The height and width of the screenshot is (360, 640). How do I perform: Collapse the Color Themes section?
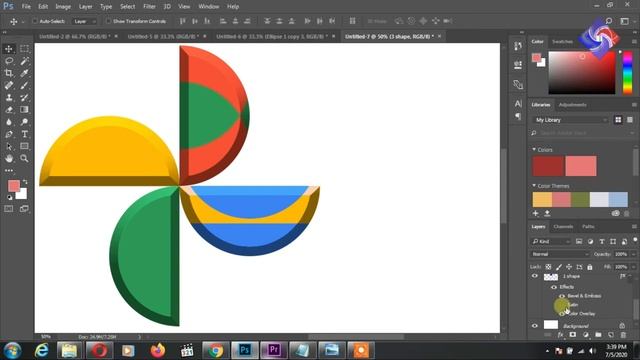(x=534, y=186)
